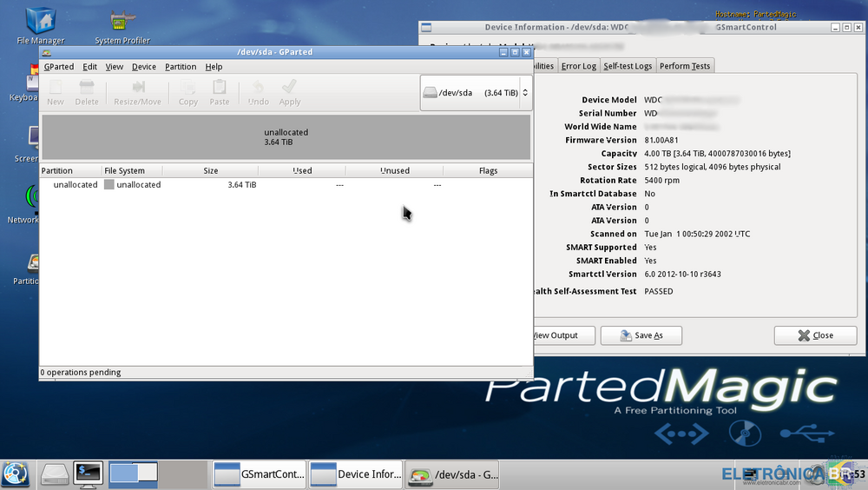Click the New partition toolbar icon
Viewport: 868px width, 490px height.
(x=56, y=92)
